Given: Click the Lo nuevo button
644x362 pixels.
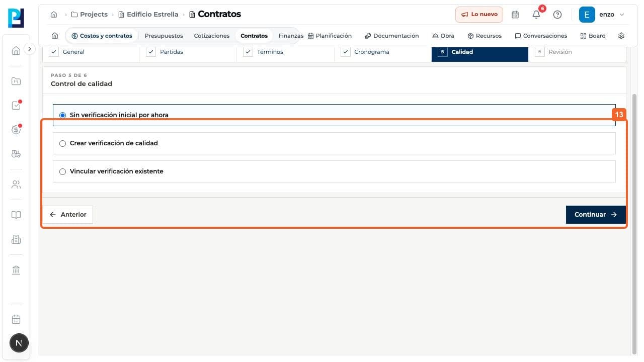Looking at the screenshot, I should [479, 15].
